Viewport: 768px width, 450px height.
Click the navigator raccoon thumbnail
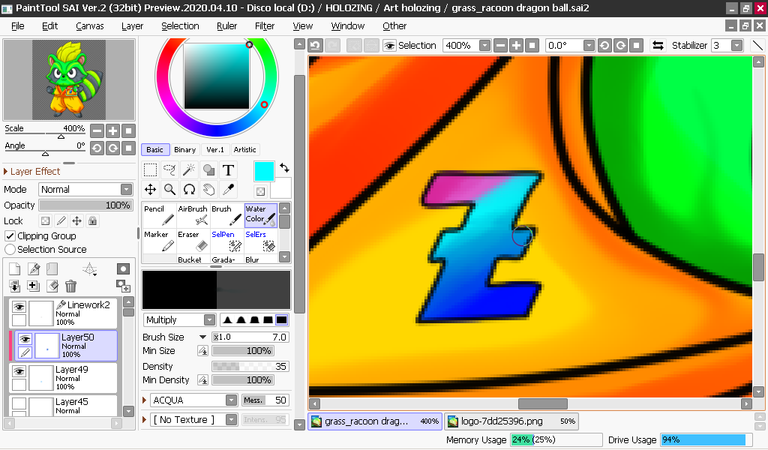pos(69,79)
